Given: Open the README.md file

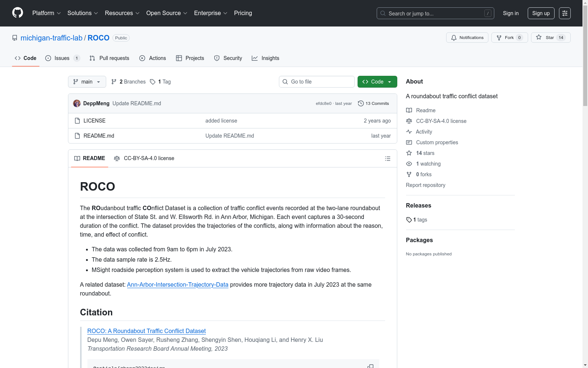Looking at the screenshot, I should (99, 136).
